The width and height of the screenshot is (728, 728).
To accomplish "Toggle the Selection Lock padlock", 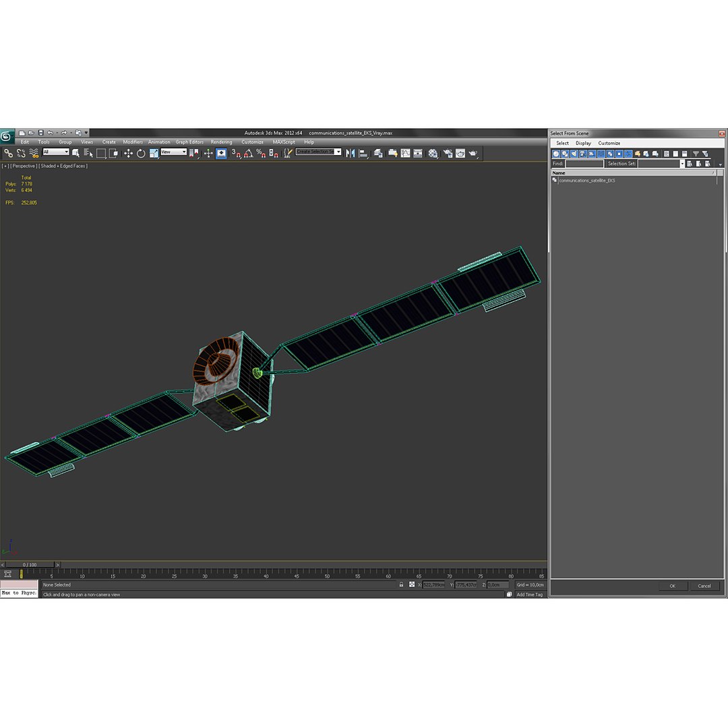I will click(401, 584).
